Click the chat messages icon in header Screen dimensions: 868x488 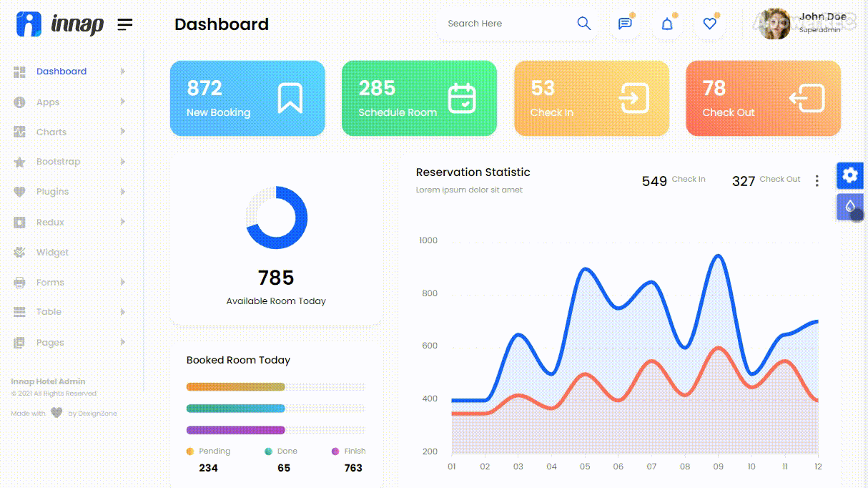[x=625, y=24]
